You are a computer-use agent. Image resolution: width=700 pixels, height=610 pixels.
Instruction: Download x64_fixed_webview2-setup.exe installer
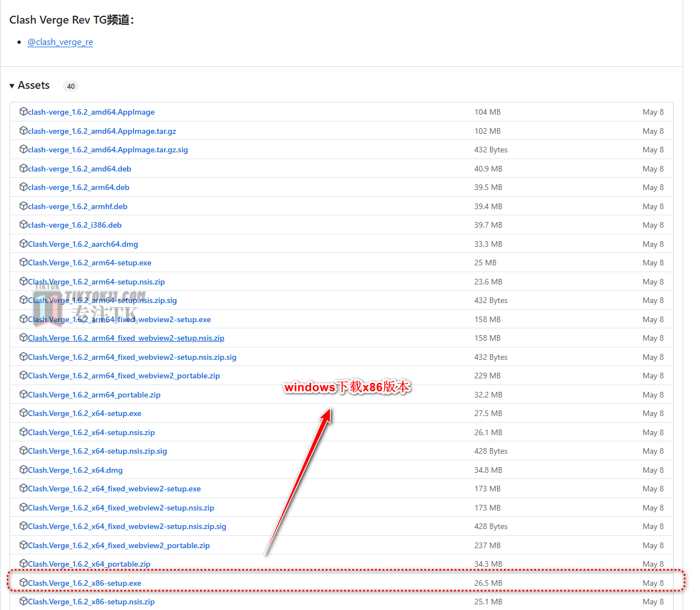coord(114,489)
